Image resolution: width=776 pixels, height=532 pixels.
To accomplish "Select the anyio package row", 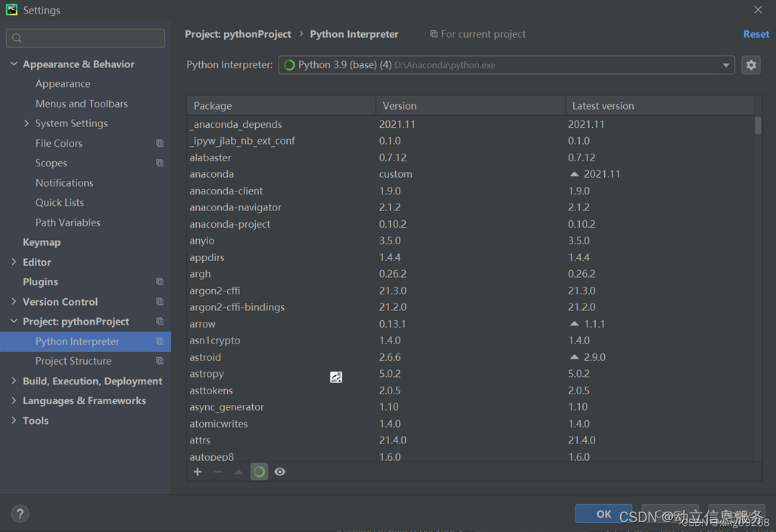I will pyautogui.click(x=470, y=241).
